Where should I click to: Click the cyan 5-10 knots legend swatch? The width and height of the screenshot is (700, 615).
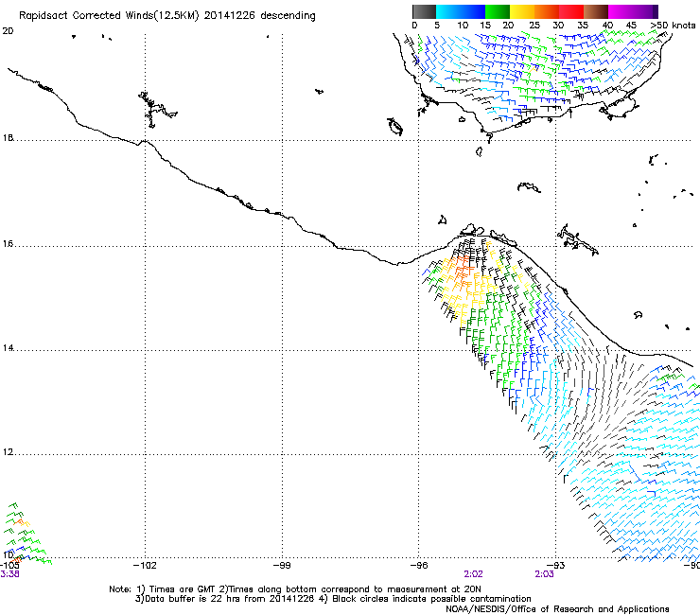point(448,11)
